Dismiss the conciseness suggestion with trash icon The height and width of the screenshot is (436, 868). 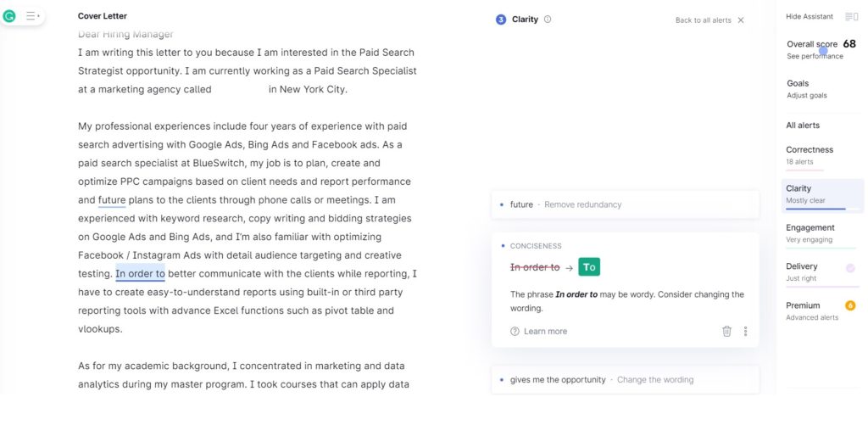726,332
